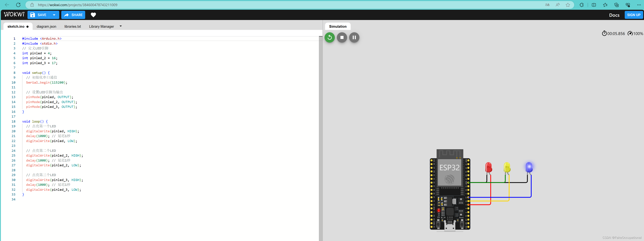Click the simulation timer icon
This screenshot has width=644, height=241.
(604, 33)
